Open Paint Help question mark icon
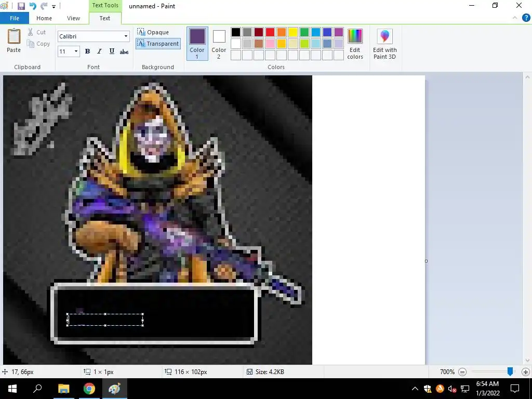532x399 pixels. coord(526,18)
